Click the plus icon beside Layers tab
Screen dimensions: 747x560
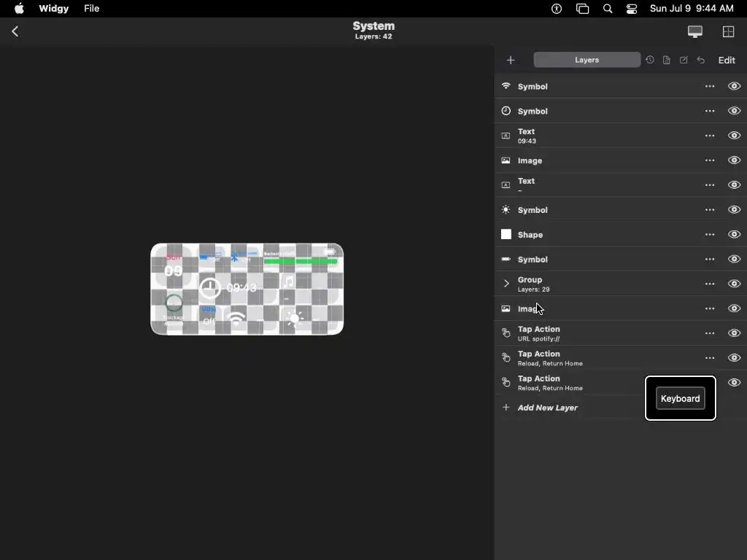point(510,60)
